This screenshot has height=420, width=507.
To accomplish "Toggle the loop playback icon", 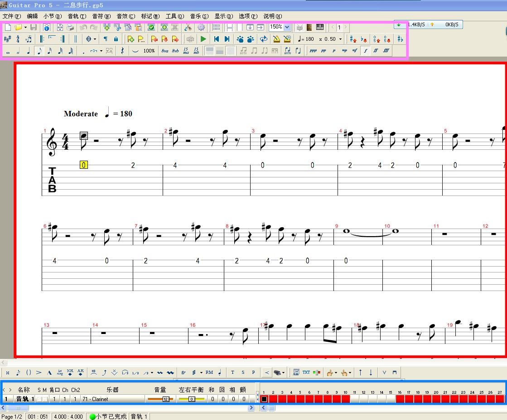I will [x=264, y=39].
